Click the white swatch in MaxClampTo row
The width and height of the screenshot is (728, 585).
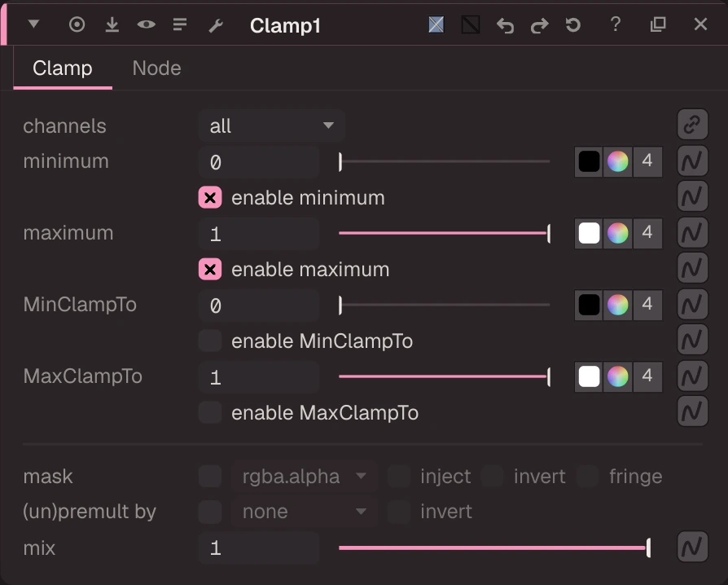pyautogui.click(x=589, y=376)
